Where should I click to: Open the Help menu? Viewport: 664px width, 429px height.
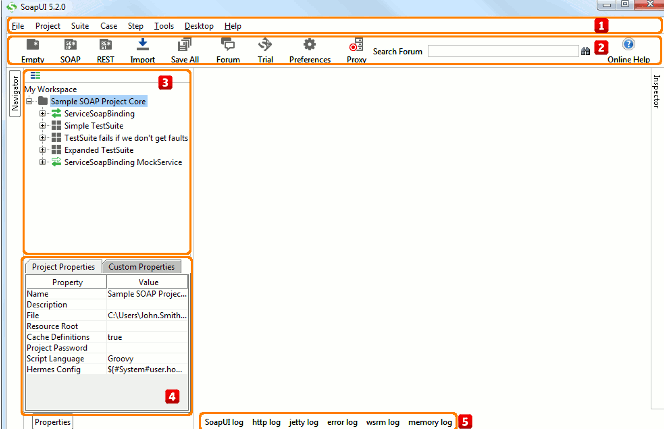tap(233, 26)
